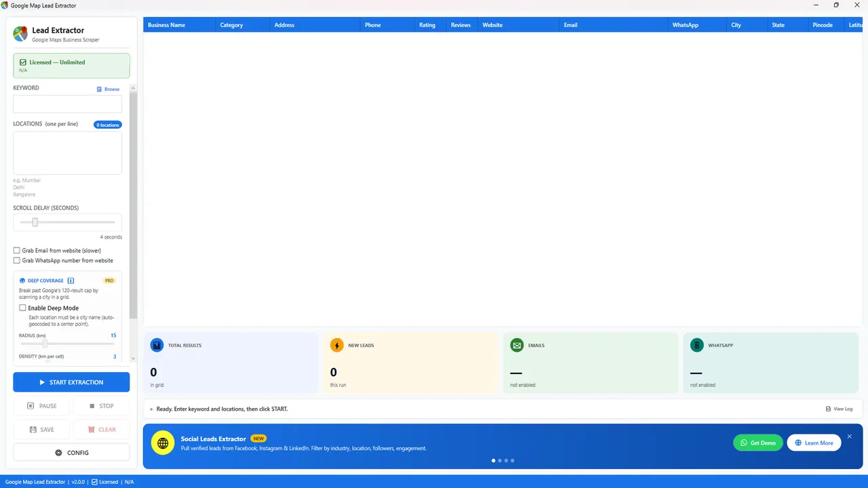This screenshot has width=868, height=488.
Task: Focus the Locations text area
Action: pyautogui.click(x=68, y=152)
